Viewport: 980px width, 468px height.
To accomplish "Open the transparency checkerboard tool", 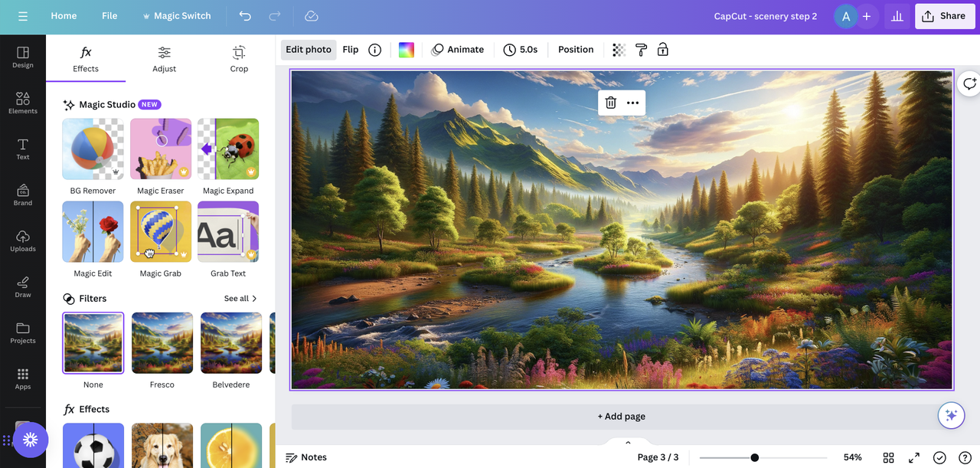I will (619, 50).
